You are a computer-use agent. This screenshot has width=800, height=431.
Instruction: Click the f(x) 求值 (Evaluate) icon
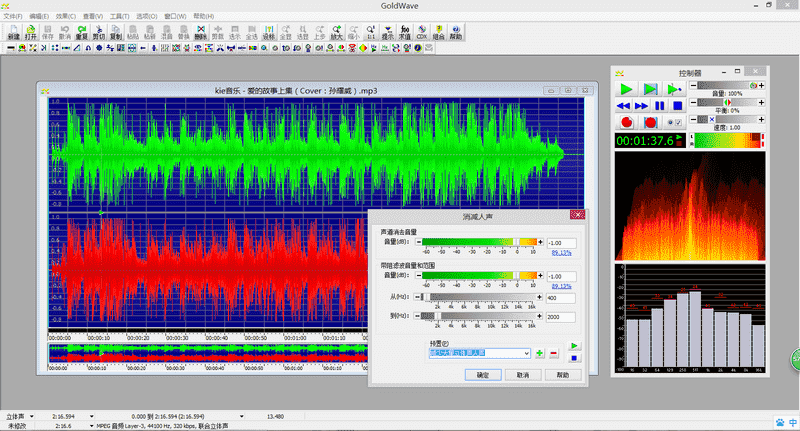pyautogui.click(x=405, y=32)
